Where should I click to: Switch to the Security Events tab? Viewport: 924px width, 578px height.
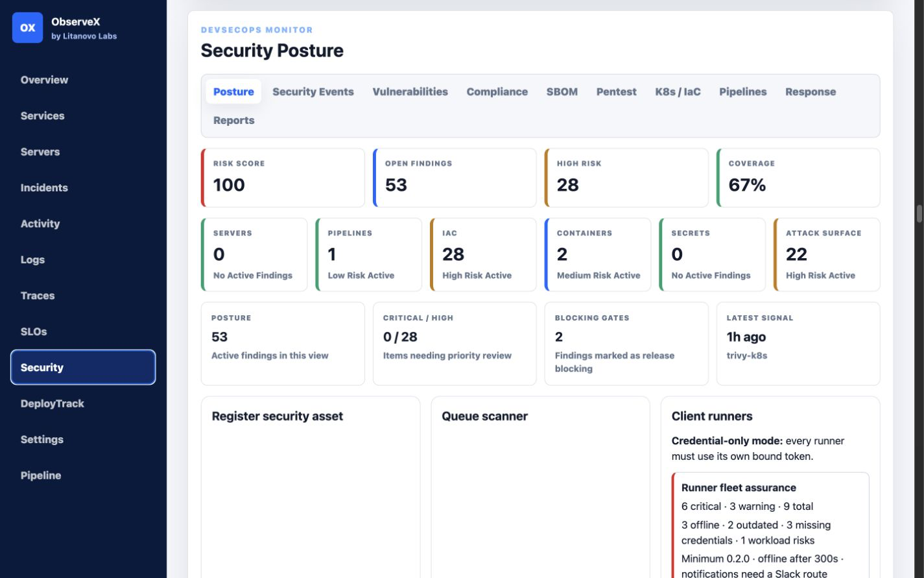313,91
